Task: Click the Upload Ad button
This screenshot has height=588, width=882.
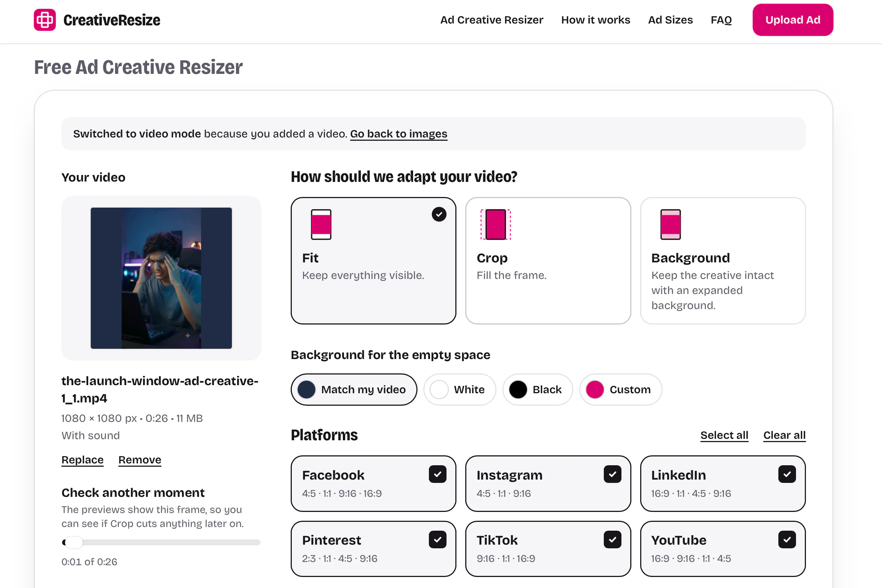Action: [793, 20]
